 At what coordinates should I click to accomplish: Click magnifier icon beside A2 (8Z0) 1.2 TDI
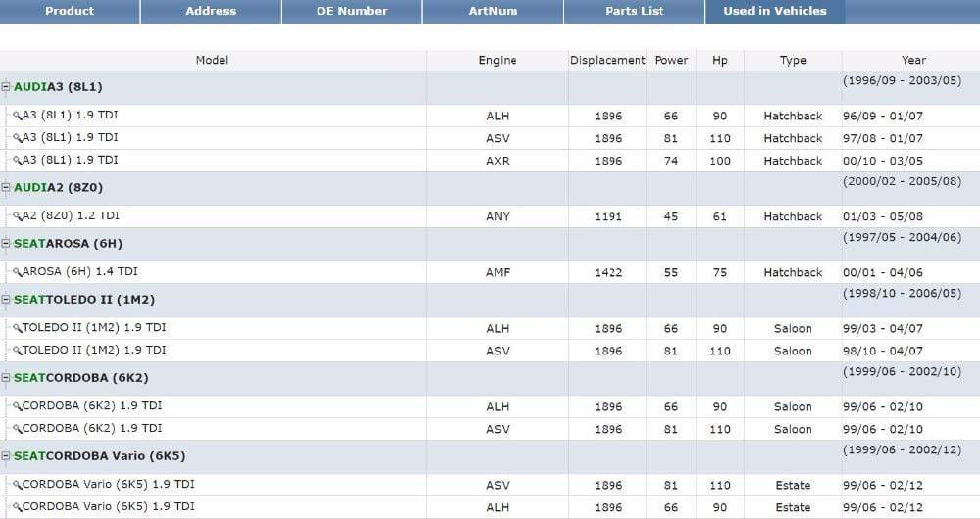click(17, 216)
